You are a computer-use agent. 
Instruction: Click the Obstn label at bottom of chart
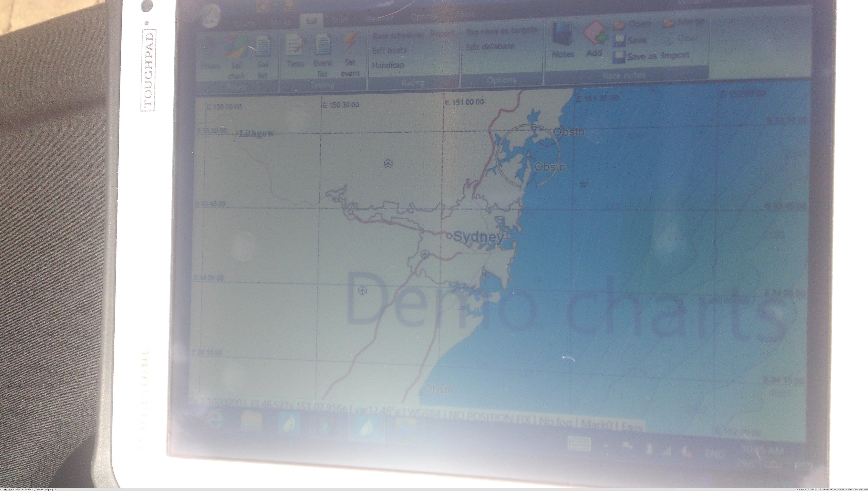click(x=439, y=389)
